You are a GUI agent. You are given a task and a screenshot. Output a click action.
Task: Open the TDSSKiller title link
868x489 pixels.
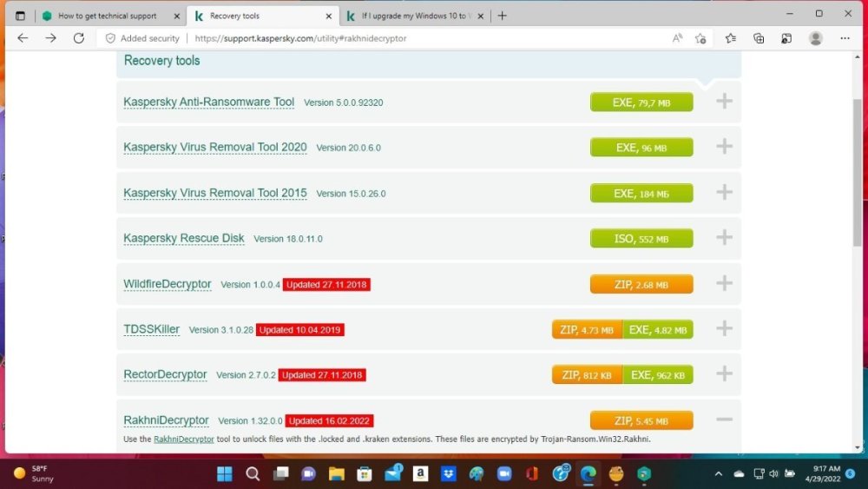pos(151,329)
